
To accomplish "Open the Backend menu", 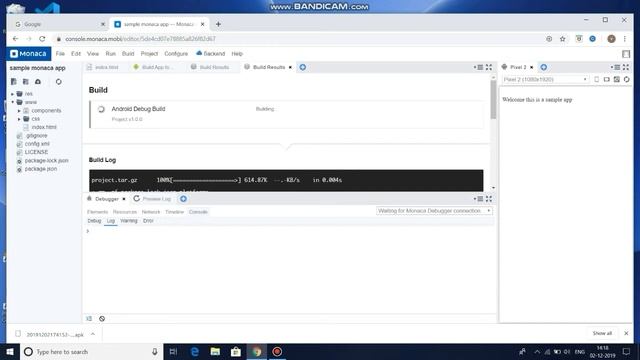I will 211,54.
